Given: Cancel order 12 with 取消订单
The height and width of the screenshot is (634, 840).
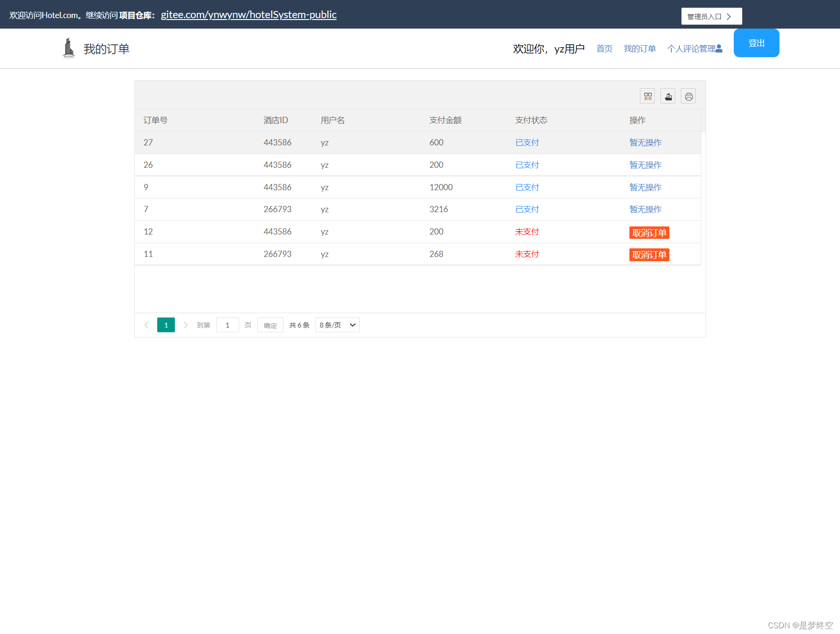Looking at the screenshot, I should tap(649, 233).
